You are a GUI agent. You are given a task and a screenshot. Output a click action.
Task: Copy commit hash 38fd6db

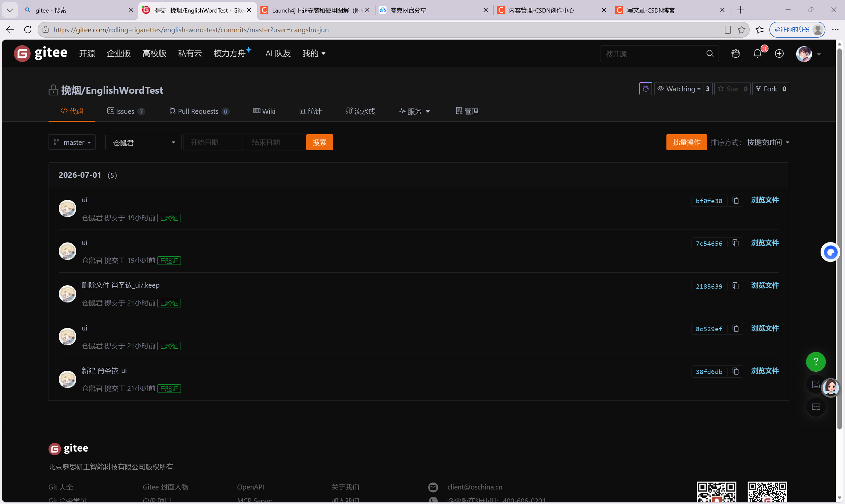736,371
